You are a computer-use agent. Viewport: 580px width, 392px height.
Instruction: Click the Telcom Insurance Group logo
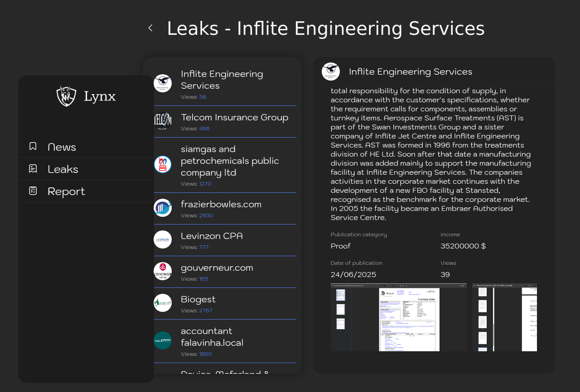163,121
